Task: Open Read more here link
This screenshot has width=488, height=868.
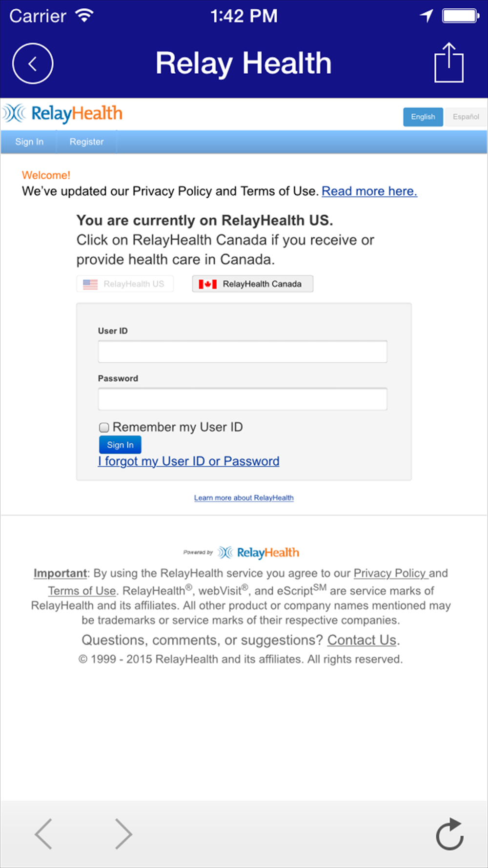Action: pyautogui.click(x=369, y=191)
